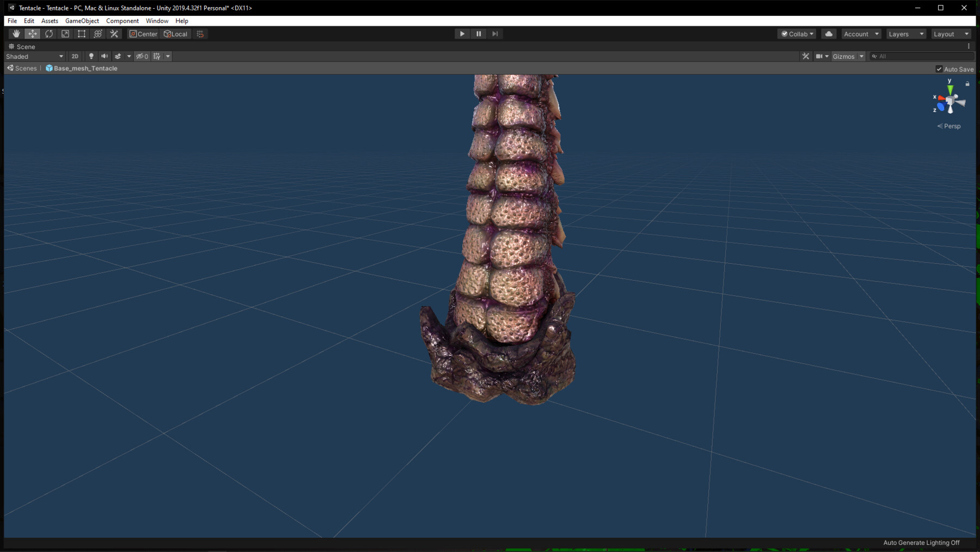Viewport: 980px width, 552px height.
Task: Toggle scene audio with the speaker icon
Action: pyautogui.click(x=105, y=56)
